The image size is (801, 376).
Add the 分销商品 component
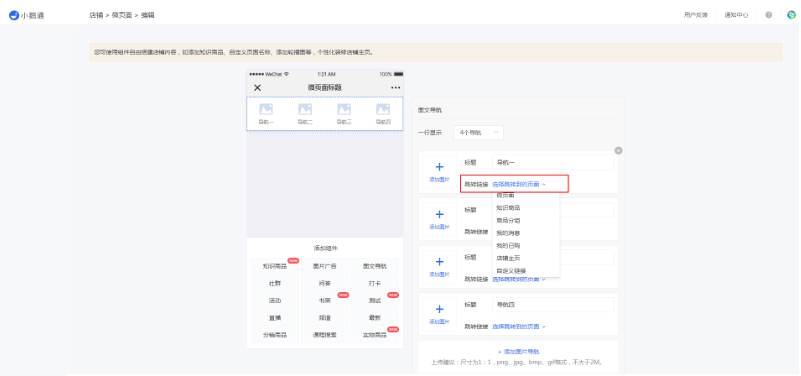(275, 335)
